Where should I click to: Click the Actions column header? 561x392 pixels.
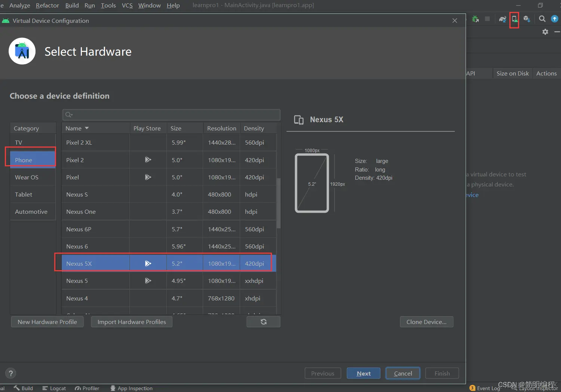[x=546, y=73]
